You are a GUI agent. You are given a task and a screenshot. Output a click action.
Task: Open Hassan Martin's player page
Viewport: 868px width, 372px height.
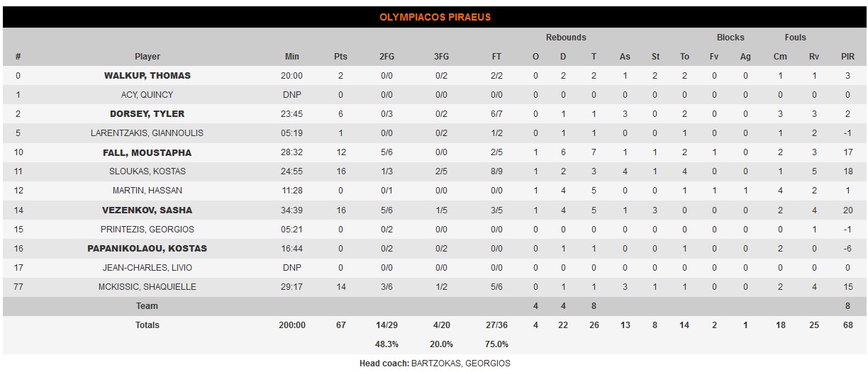tap(148, 191)
